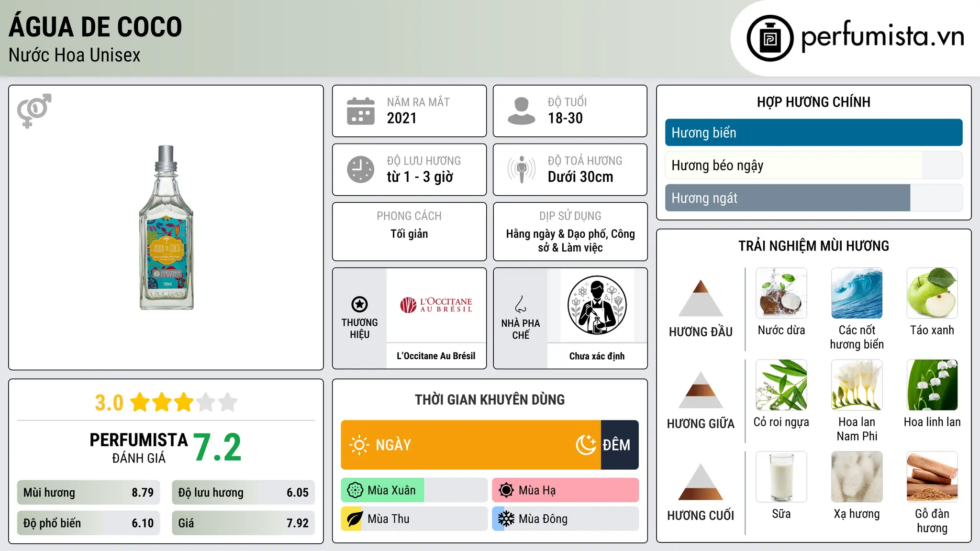Click the summer sun icon
The width and height of the screenshot is (980, 551).
click(506, 490)
